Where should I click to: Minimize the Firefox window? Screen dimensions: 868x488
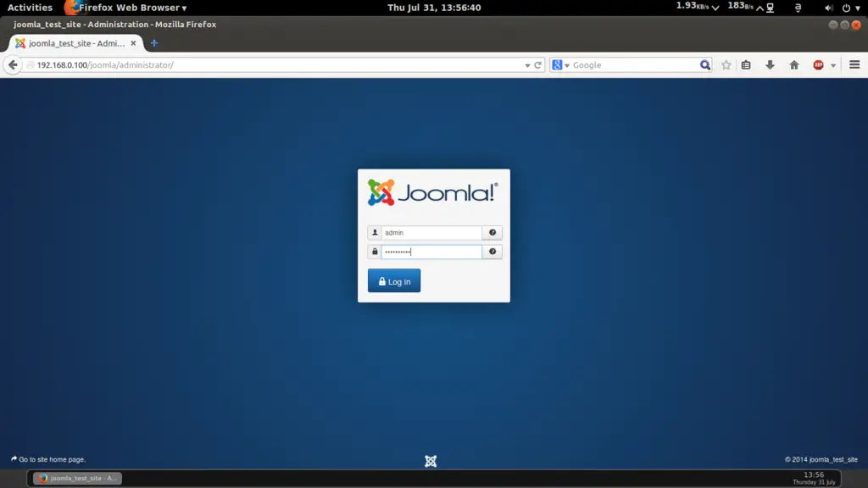pos(832,25)
